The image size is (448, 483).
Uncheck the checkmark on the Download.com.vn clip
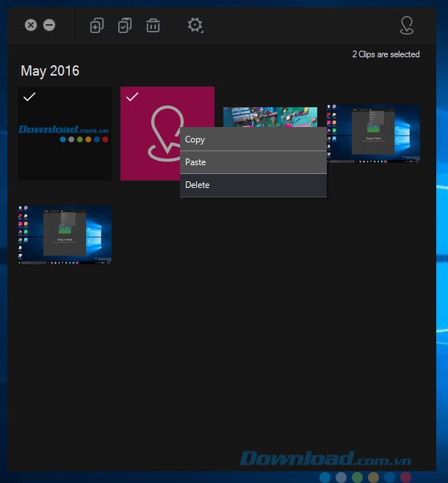[x=29, y=97]
